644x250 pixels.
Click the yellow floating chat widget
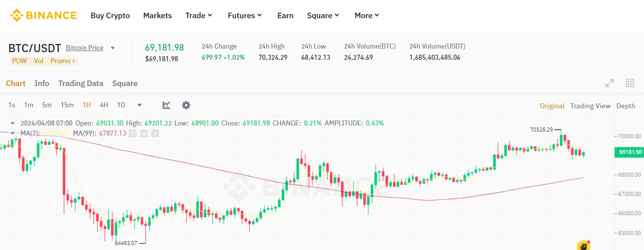584,245
